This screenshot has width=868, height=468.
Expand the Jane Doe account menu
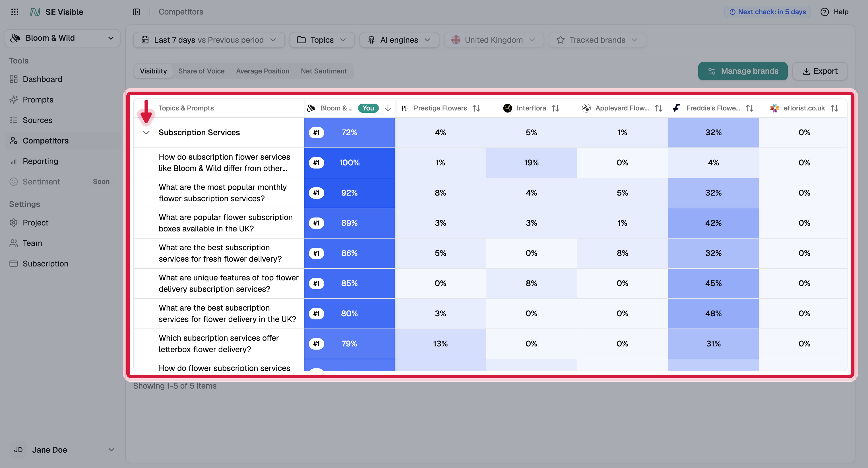(x=111, y=450)
